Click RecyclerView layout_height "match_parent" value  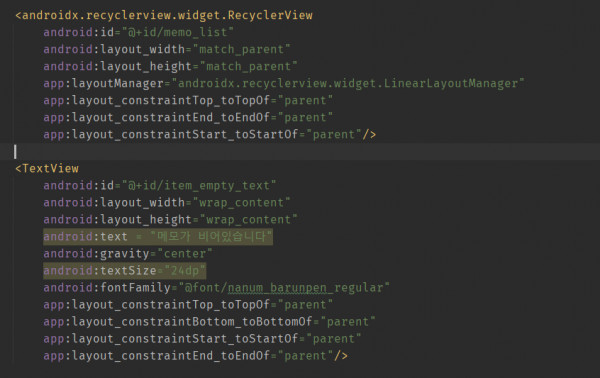click(248, 66)
